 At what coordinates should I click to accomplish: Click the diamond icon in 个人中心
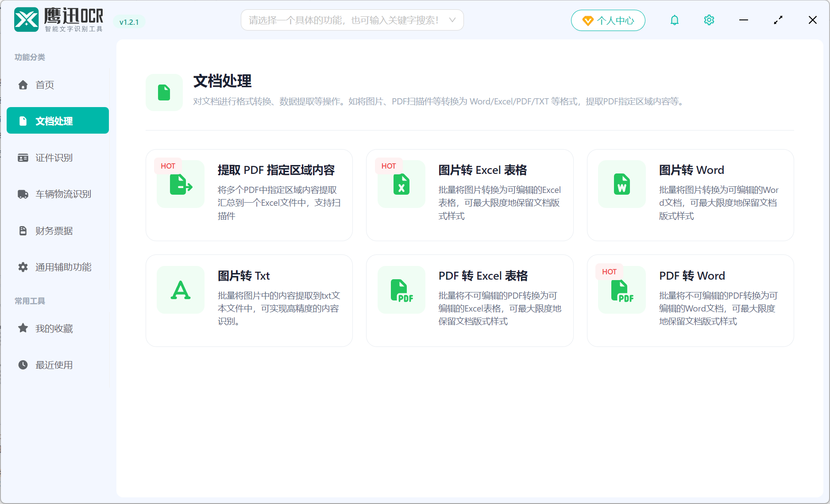point(587,21)
